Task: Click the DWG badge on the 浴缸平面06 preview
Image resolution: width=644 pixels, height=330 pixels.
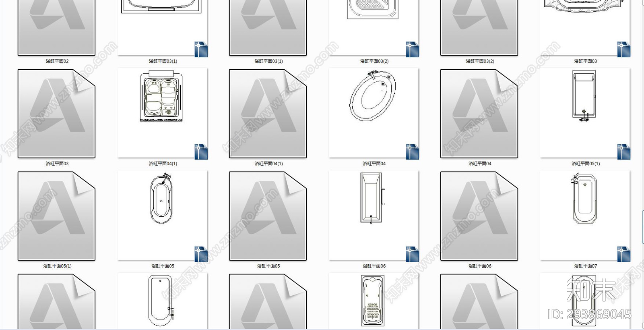Action: (x=412, y=254)
